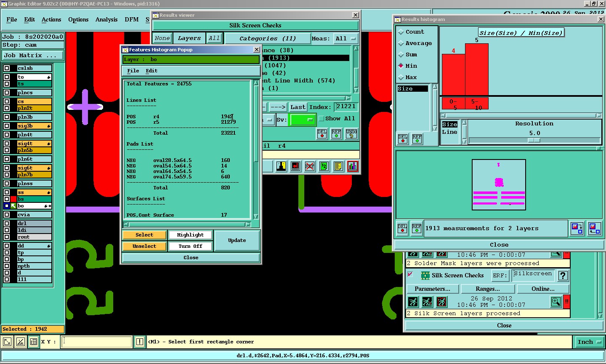Screen dimensions: 606x364
Task: Click the UNDO icon in Results viewer
Action: (x=351, y=134)
